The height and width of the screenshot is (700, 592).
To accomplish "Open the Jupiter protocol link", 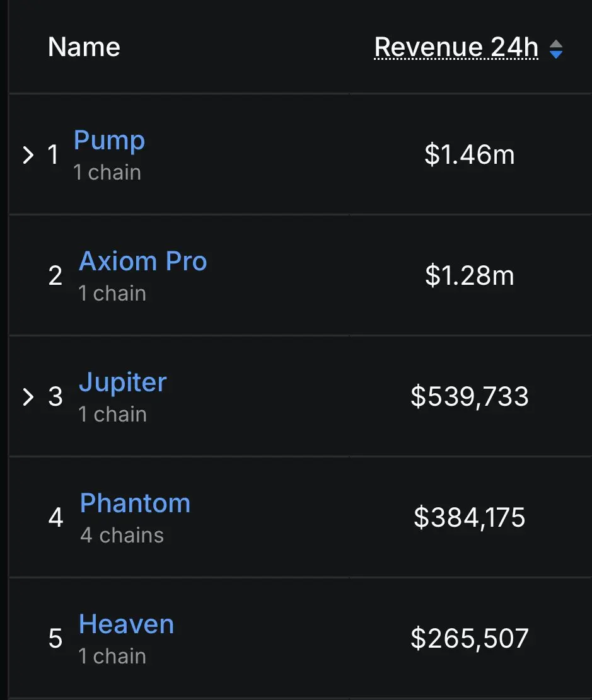I will [x=123, y=382].
